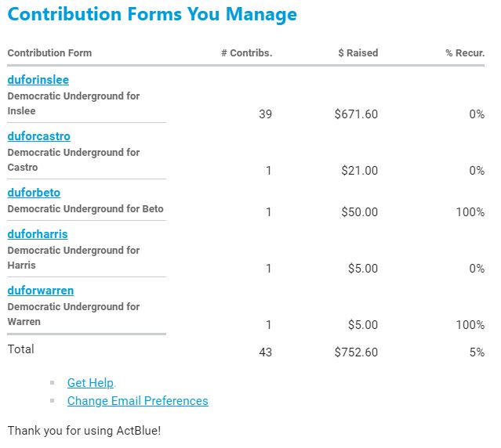Image resolution: width=501 pixels, height=448 pixels.
Task: Click the Contribution Forms You Manage heading
Action: 152,14
